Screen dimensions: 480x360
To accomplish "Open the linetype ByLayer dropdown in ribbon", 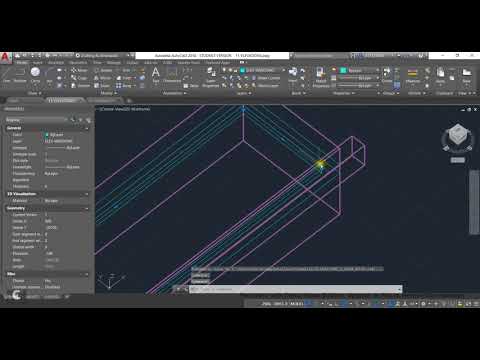I will click(x=359, y=86).
